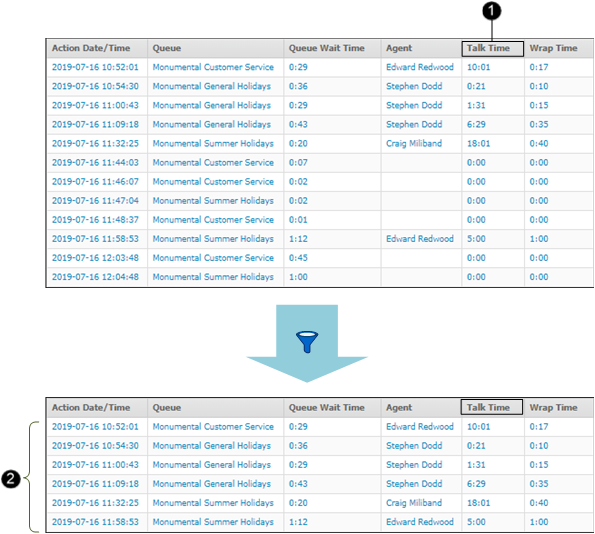The height and width of the screenshot is (534, 595).
Task: Click the Wrap Time header in top table
Action: [x=553, y=48]
